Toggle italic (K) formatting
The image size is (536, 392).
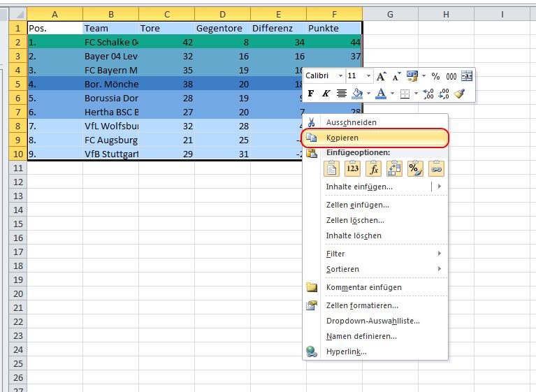pyautogui.click(x=326, y=94)
